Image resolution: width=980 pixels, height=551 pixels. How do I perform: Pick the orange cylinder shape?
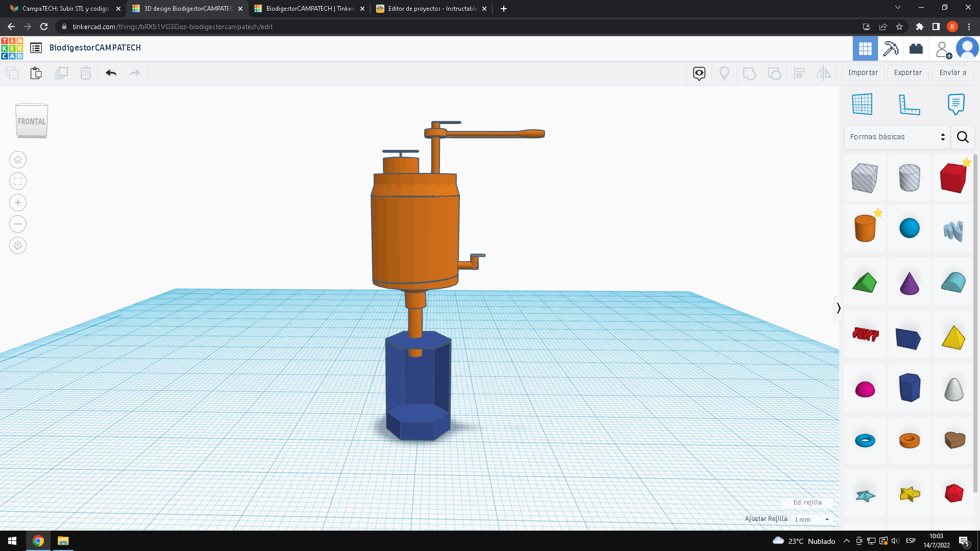point(865,228)
